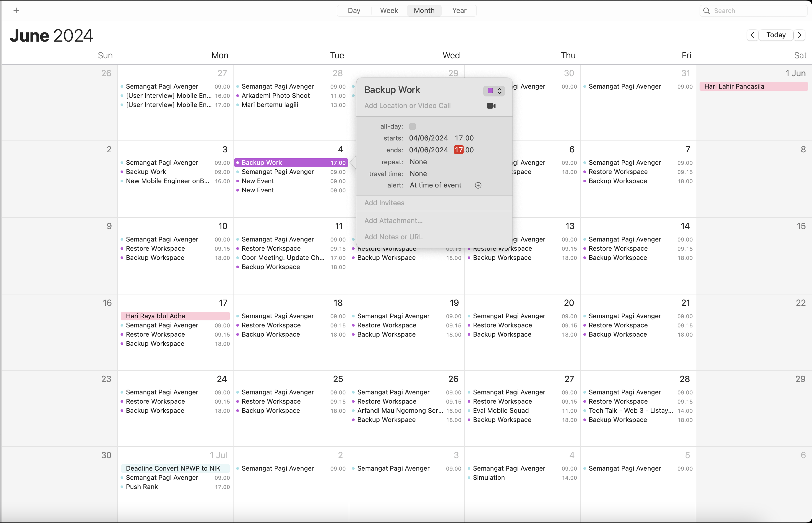Click Add Invitees field
812x523 pixels.
pos(384,203)
